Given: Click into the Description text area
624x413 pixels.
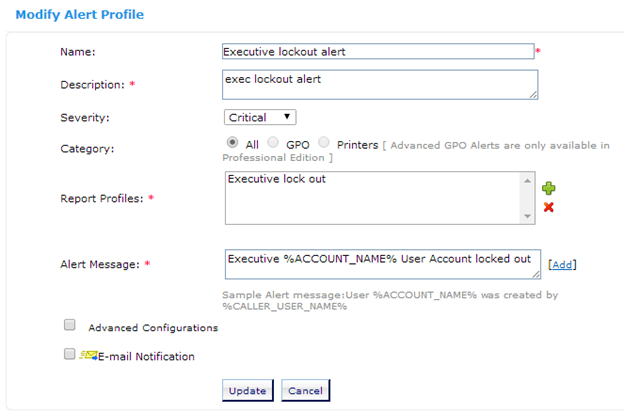Looking at the screenshot, I should (x=380, y=85).
